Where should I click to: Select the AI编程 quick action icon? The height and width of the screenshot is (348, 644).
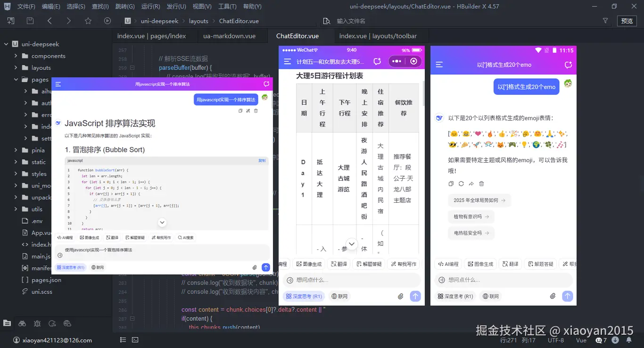[448, 264]
